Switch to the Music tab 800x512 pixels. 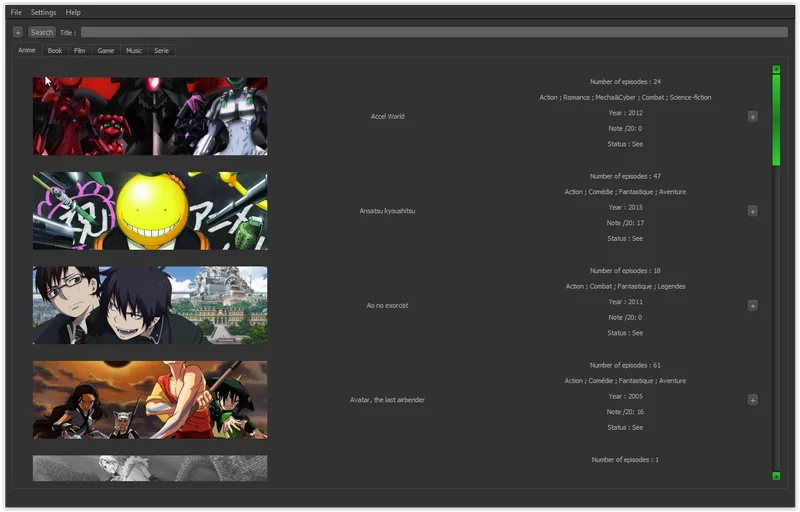[134, 50]
